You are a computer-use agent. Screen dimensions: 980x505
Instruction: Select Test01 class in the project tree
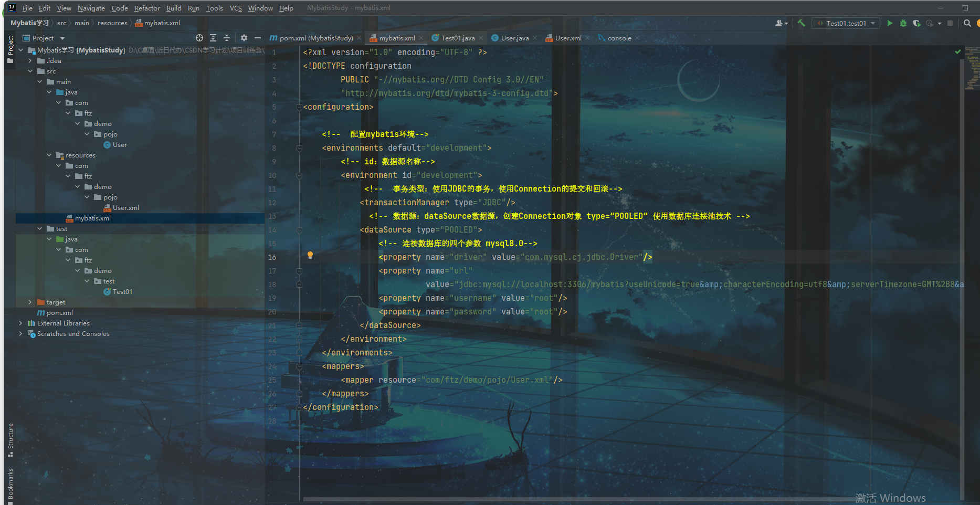pyautogui.click(x=118, y=291)
